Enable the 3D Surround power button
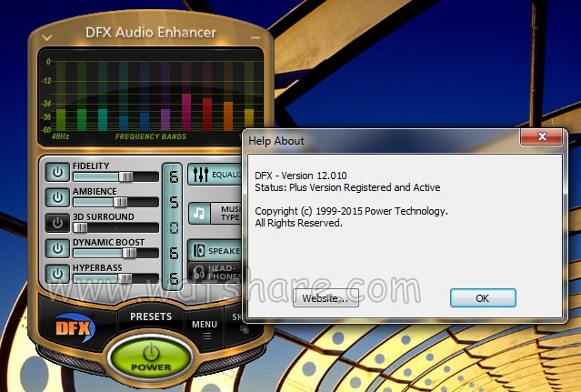Viewport: 581px width, 392px height. pyautogui.click(x=57, y=223)
